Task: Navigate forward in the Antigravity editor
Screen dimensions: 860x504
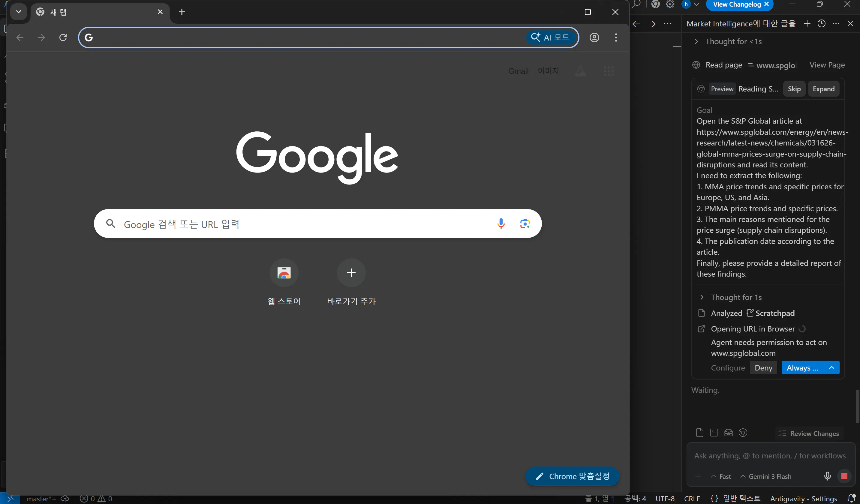Action: (652, 24)
